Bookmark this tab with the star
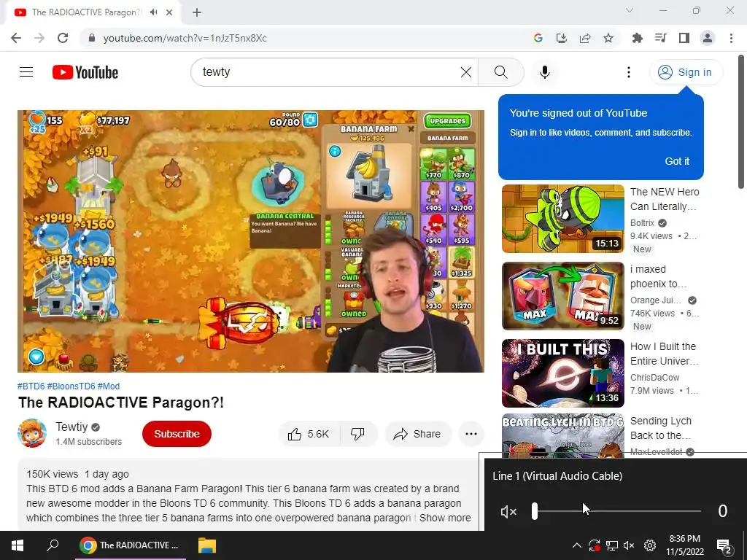 coord(608,38)
